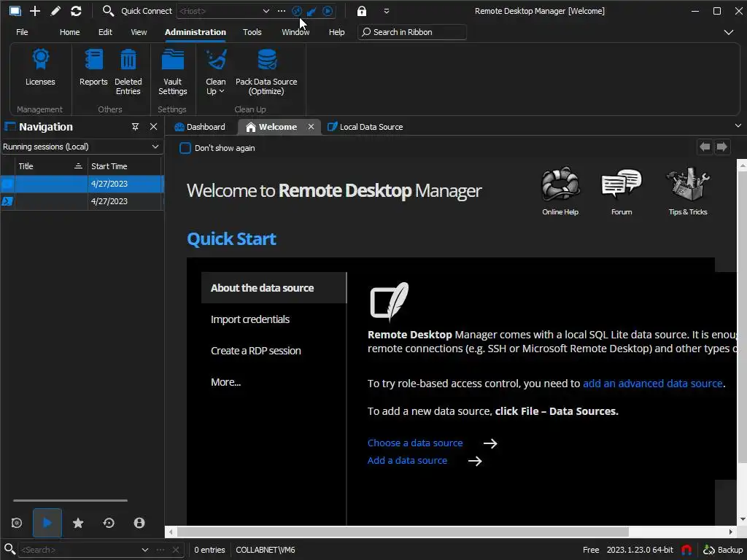Select the star favorites icon
747x560 pixels.
coord(78,523)
